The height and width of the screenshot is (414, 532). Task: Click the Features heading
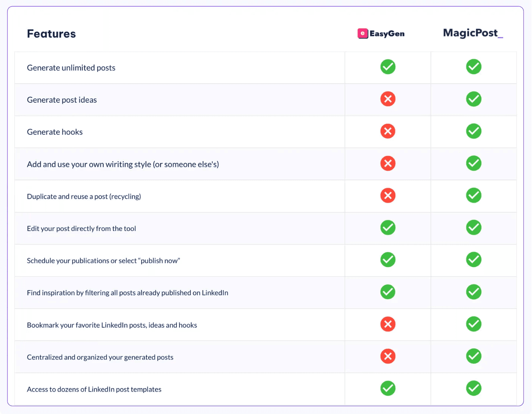(x=51, y=34)
